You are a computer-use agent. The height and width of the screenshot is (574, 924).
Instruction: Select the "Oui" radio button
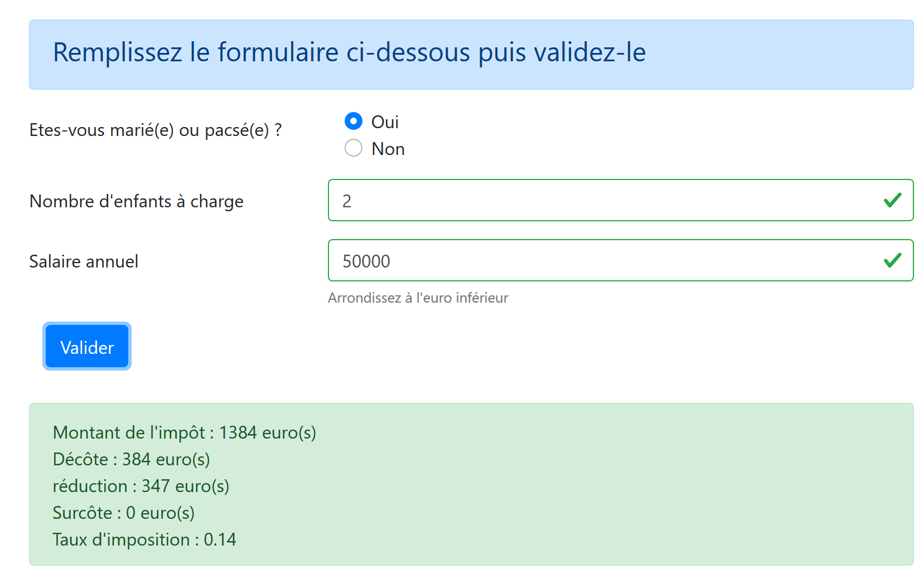tap(353, 121)
